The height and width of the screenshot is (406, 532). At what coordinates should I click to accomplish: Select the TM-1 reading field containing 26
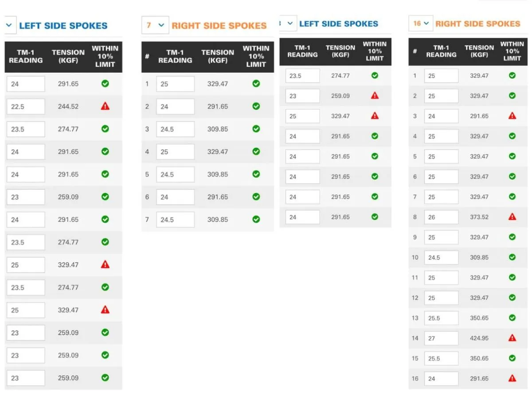click(x=441, y=217)
